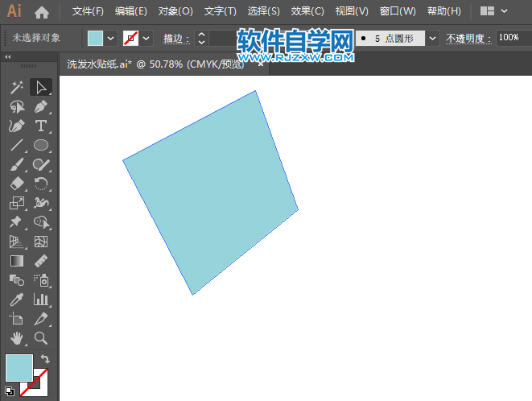Screen dimensions: 532x401
Task: Select the Curvature tool
Action: click(x=17, y=126)
